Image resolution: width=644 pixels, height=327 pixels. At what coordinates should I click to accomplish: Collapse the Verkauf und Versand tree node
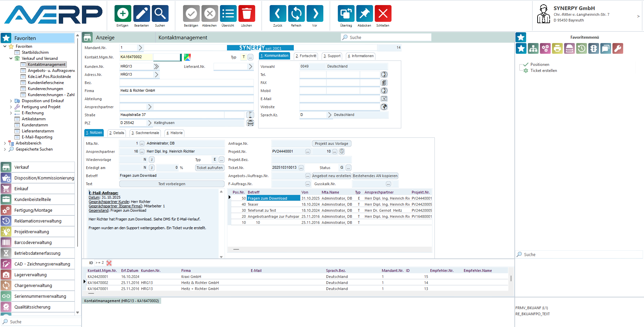11,58
